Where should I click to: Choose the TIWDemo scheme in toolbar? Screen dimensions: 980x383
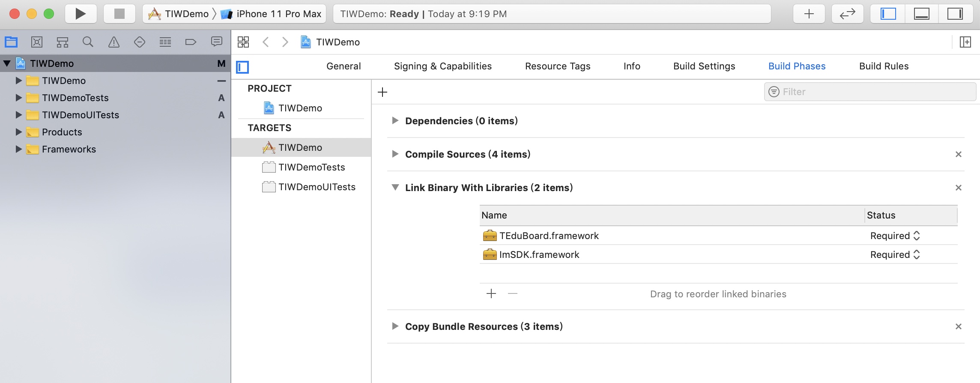(x=178, y=14)
